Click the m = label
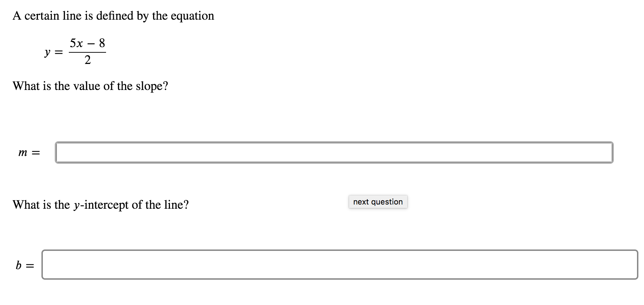This screenshot has width=644, height=305. 29,152
